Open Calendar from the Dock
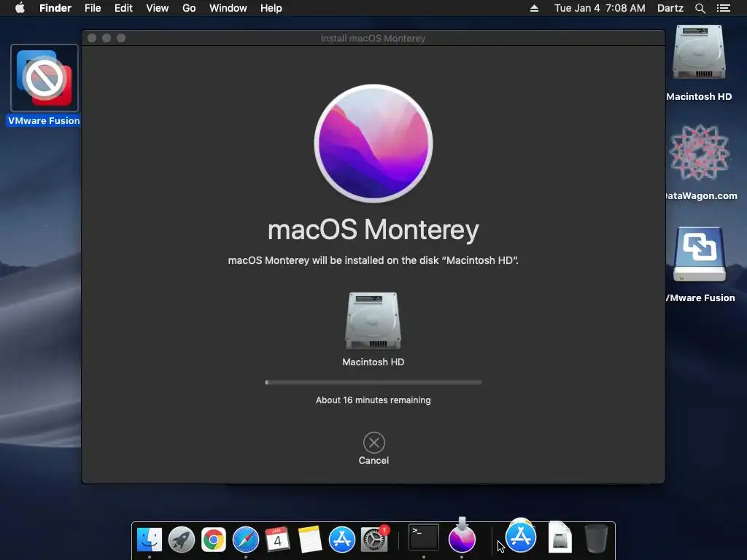Screen dimensions: 747x560 [x=278, y=540]
